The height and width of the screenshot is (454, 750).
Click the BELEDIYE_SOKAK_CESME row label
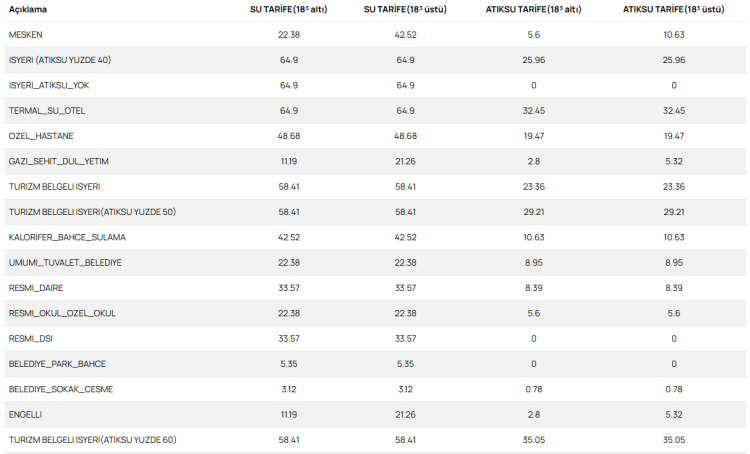pyautogui.click(x=60, y=389)
